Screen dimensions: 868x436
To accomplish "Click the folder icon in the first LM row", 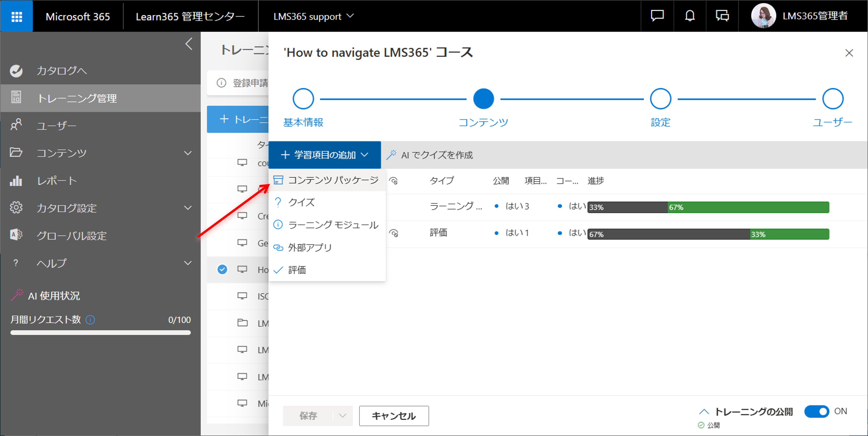I will click(242, 323).
